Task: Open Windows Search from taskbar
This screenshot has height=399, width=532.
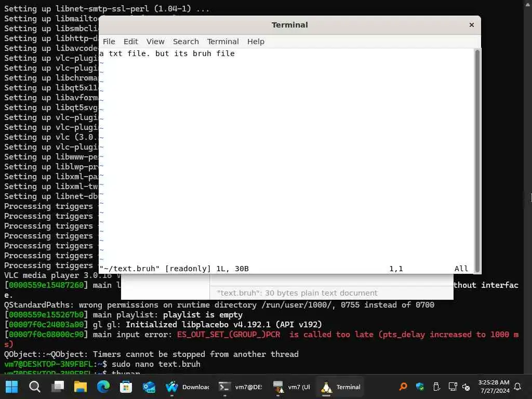Action: [x=35, y=387]
